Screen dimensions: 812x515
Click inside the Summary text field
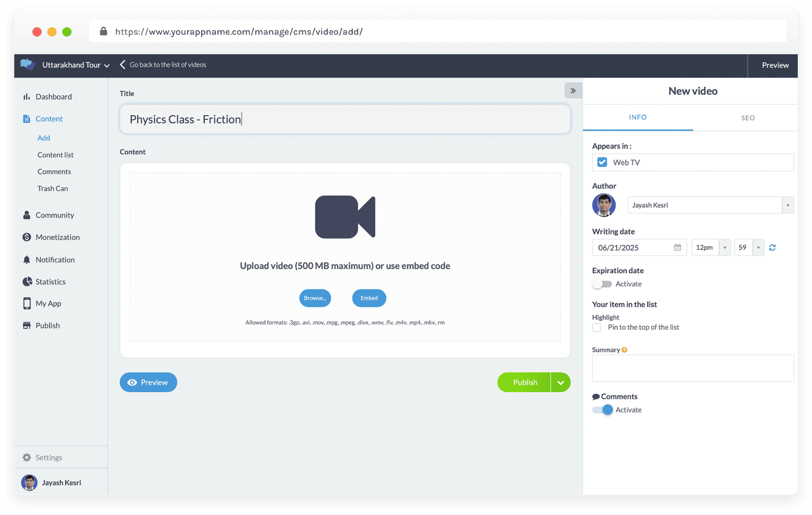tap(693, 368)
